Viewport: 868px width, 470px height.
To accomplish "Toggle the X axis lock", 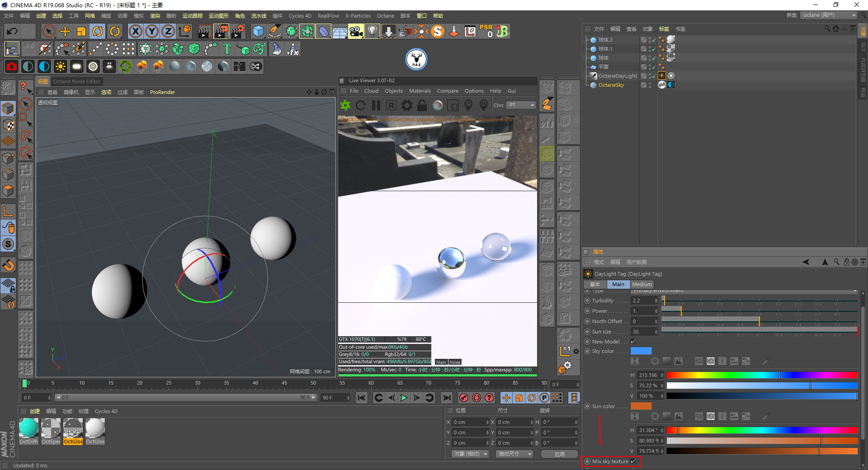I will point(136,31).
